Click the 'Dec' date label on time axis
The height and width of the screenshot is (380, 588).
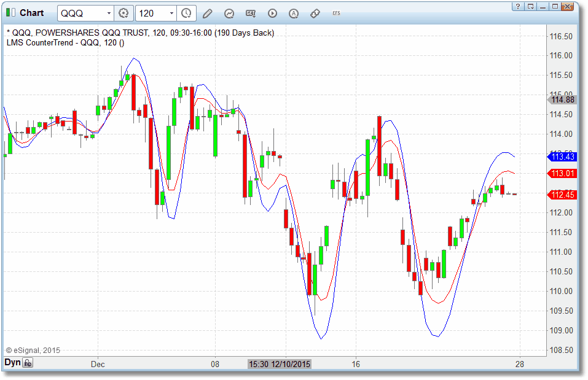coord(98,364)
